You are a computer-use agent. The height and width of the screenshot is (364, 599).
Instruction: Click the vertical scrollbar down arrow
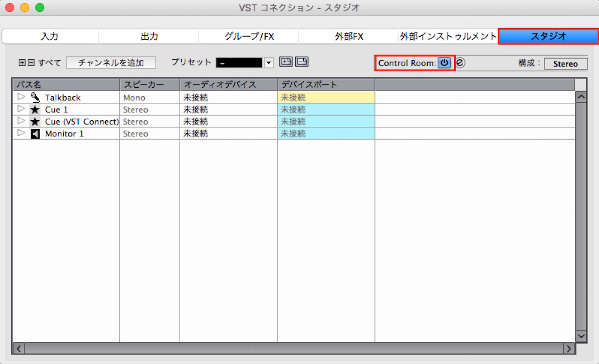(581, 336)
